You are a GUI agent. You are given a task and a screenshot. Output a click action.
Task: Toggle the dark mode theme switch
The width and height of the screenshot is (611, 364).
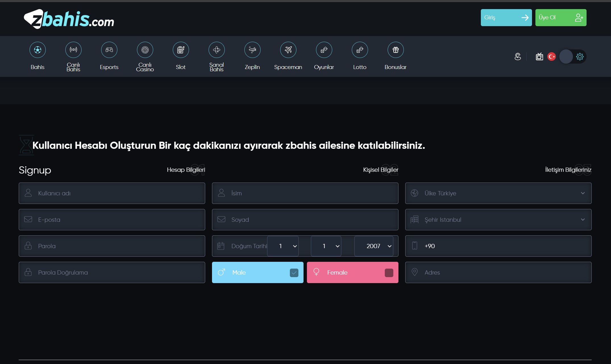click(572, 57)
